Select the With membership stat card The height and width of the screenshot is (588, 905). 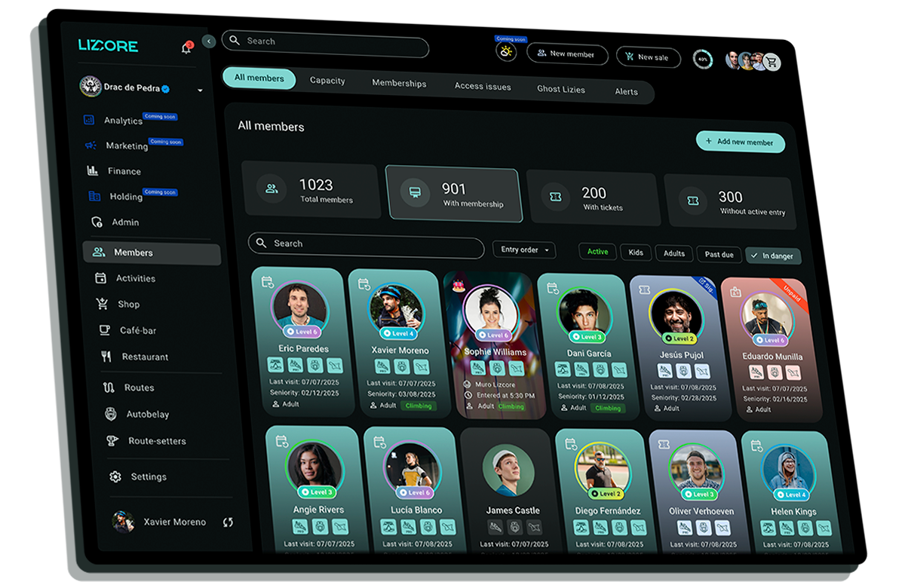pos(453,195)
